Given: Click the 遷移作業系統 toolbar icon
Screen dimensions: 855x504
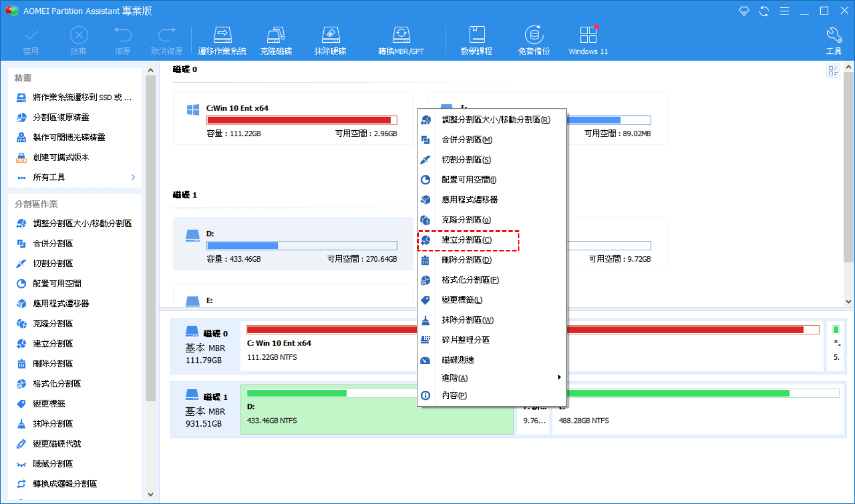Looking at the screenshot, I should pos(222,41).
